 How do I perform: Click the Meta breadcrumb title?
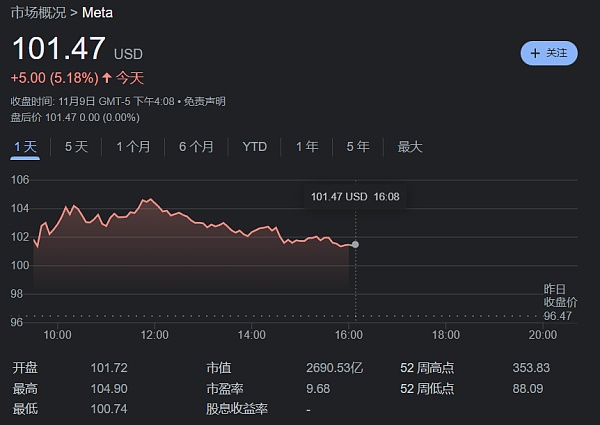97,13
